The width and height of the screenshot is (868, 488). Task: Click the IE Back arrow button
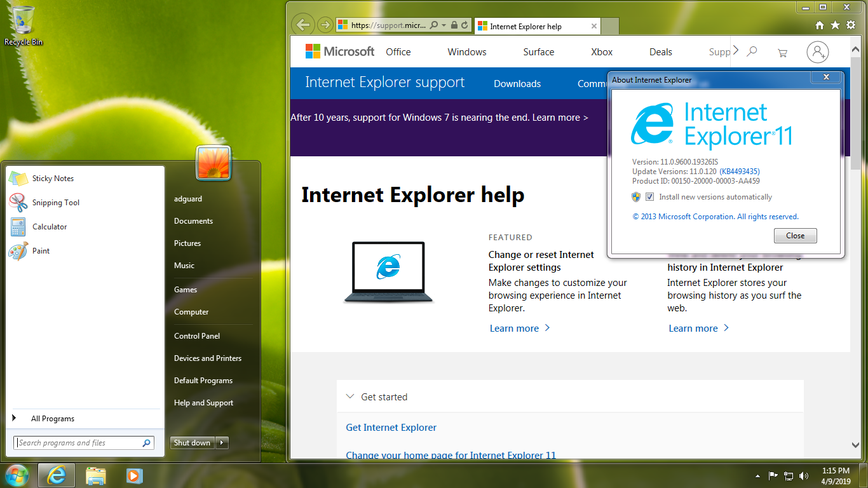303,25
